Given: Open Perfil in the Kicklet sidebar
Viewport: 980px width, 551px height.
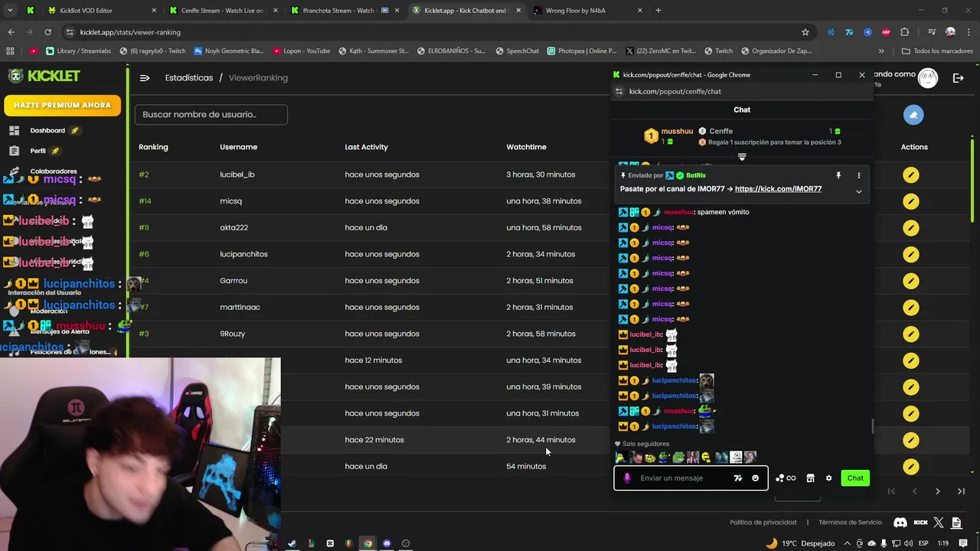Looking at the screenshot, I should pos(38,152).
